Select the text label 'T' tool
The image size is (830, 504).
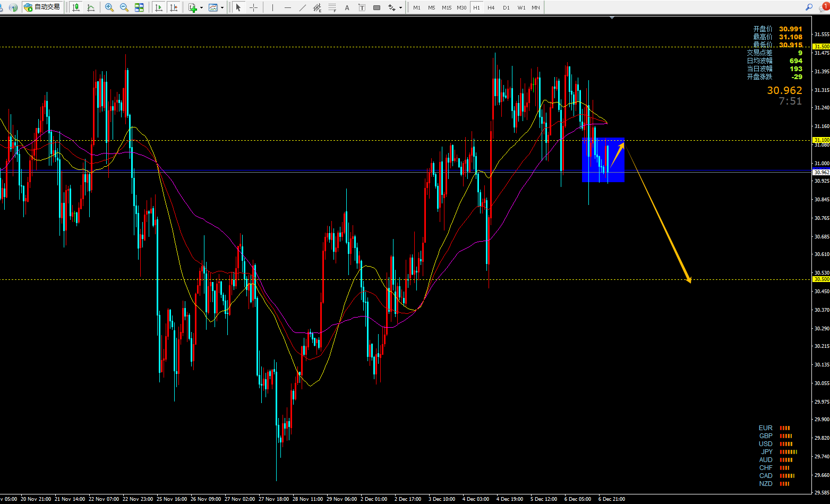[x=362, y=7]
